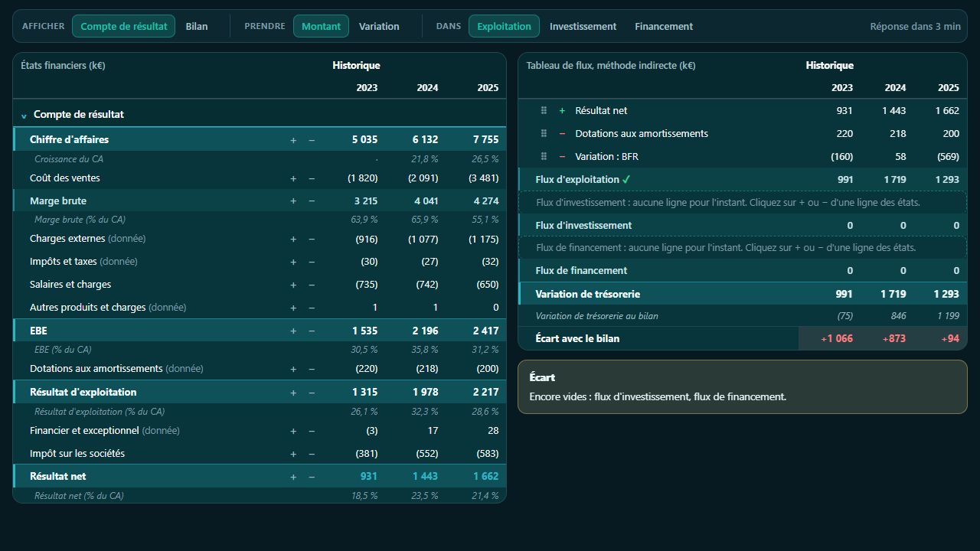
Task: Subtract Charges externes using its minus icon
Action: pos(312,239)
